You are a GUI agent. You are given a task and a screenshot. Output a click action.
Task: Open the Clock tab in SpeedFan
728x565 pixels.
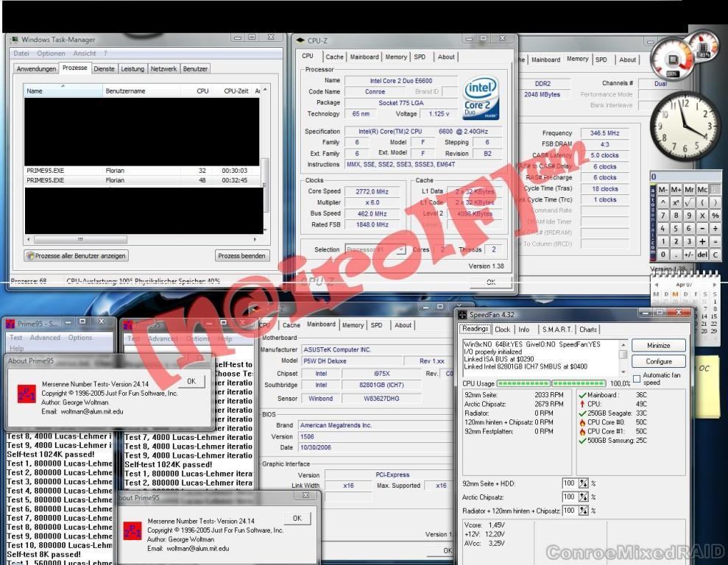[502, 330]
